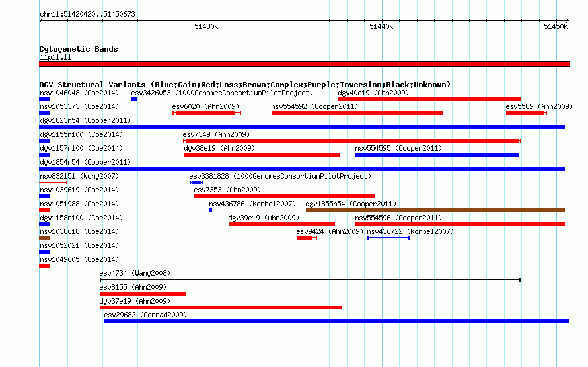
Task: Click the small brown nsv1038618 bar
Action: pos(45,238)
